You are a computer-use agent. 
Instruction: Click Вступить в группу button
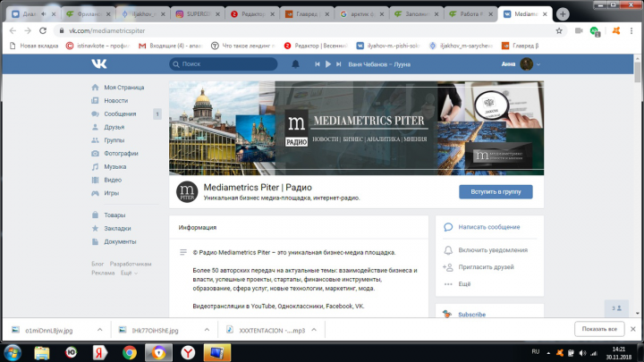[496, 191]
